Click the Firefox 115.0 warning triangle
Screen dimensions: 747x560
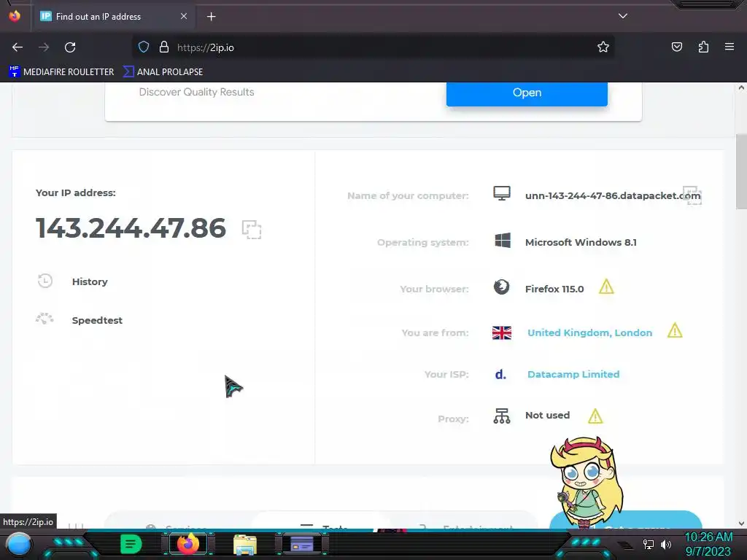click(606, 287)
